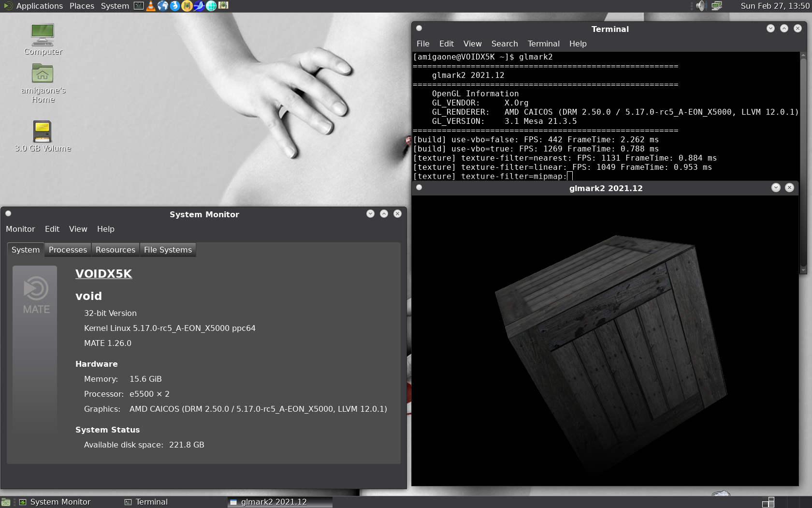Click 'Kernel Linux 5.17.0-rc5_A-EON_X5000 ppc64' text
Screen dimensions: 812x508
(x=170, y=328)
